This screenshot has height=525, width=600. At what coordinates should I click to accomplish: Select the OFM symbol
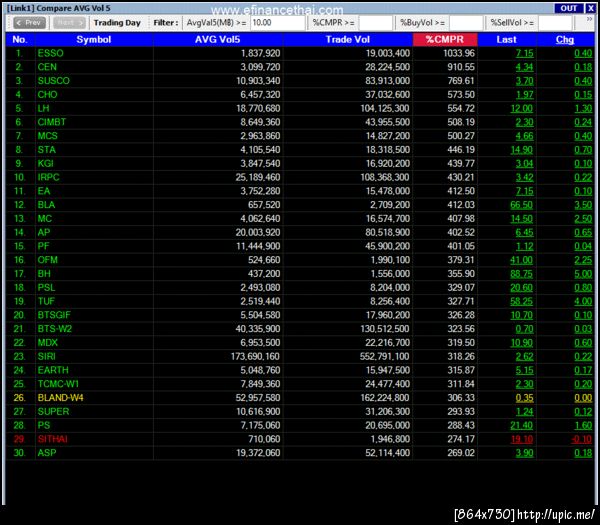[x=48, y=260]
